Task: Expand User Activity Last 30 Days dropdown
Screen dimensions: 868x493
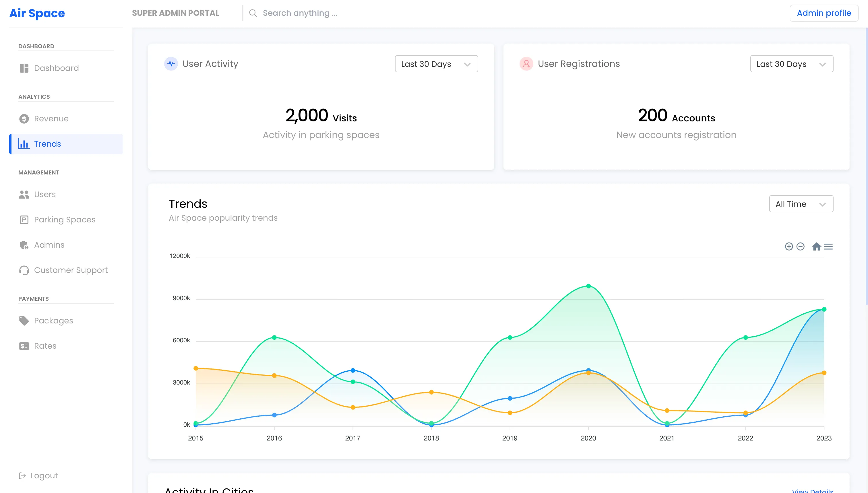Action: [436, 64]
